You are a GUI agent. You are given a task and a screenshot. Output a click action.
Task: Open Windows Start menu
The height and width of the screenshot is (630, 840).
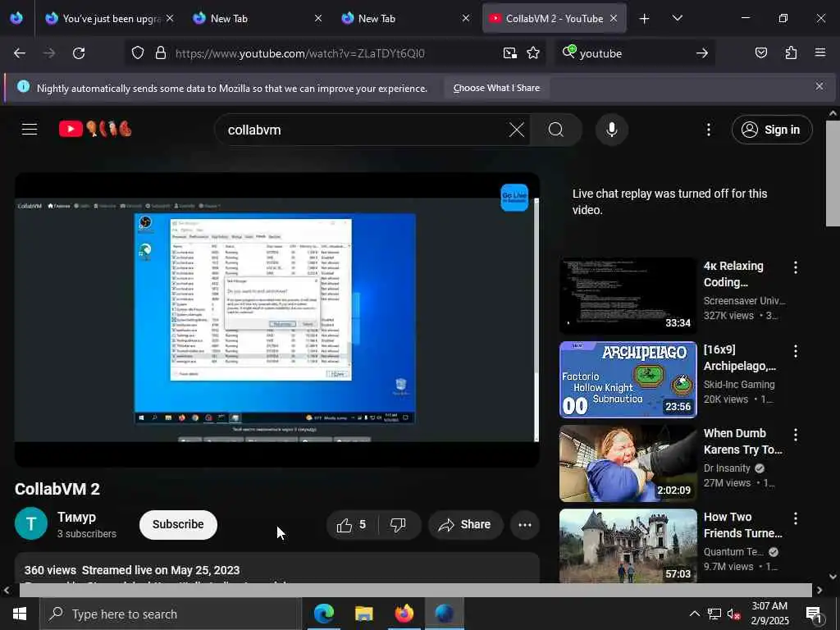(x=20, y=614)
